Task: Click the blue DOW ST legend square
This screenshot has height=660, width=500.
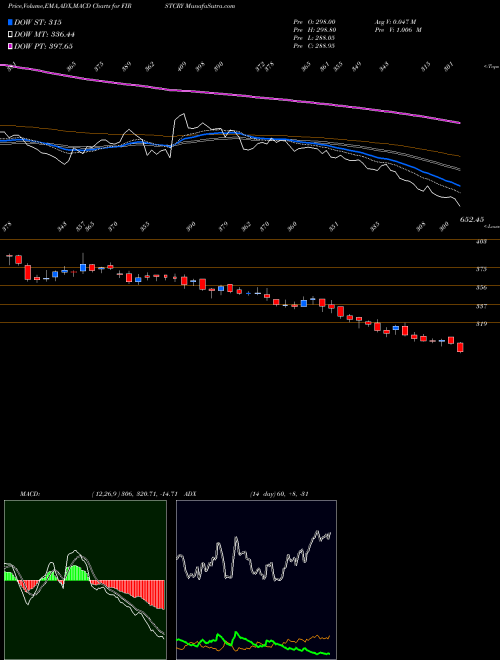Action: (10, 22)
